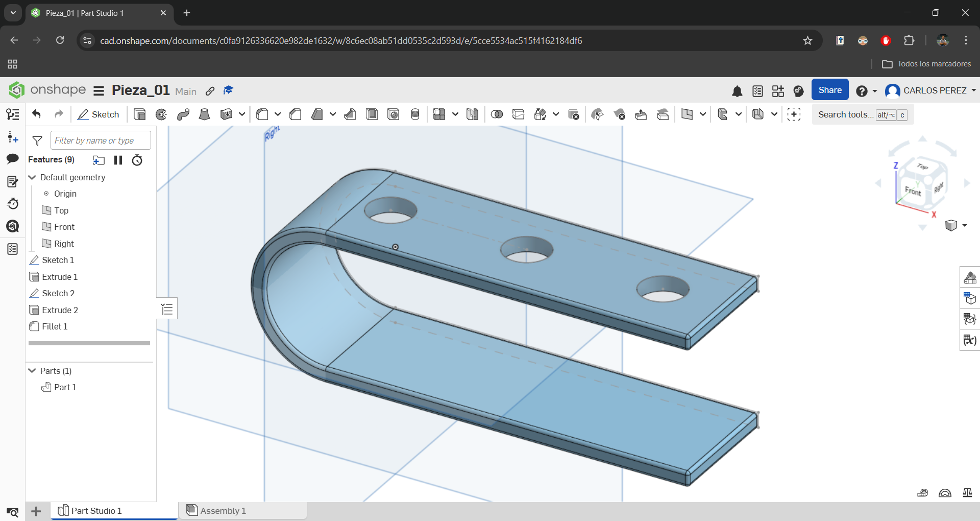Select the Fillet tool
Viewport: 980px width, 521px height.
point(262,114)
